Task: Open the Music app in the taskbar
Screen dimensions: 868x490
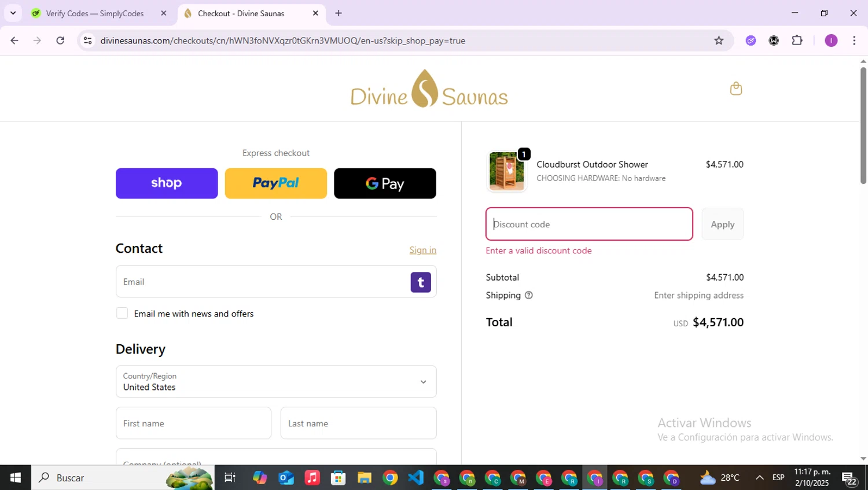Action: pos(312,478)
